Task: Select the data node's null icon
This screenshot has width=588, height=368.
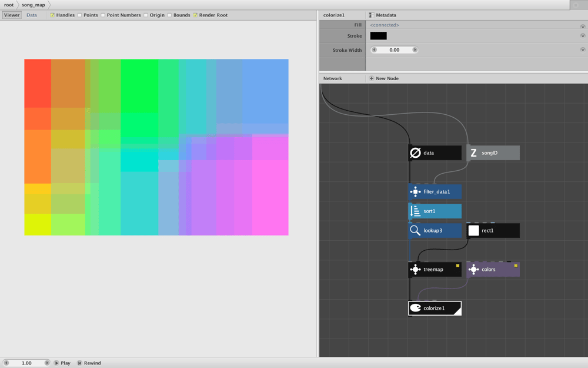Action: [x=415, y=153]
